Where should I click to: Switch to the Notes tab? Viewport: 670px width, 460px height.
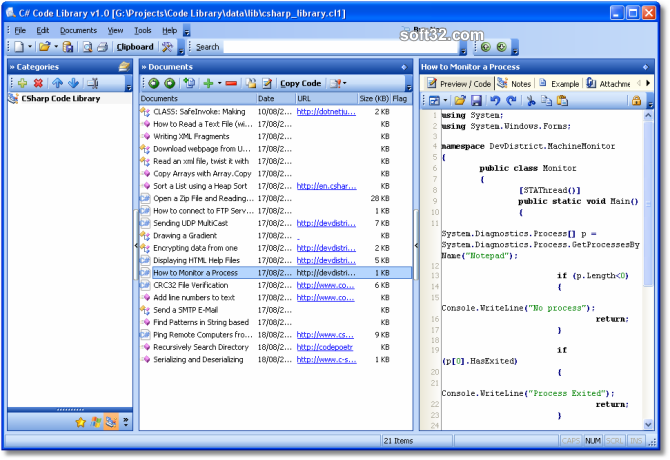[514, 84]
